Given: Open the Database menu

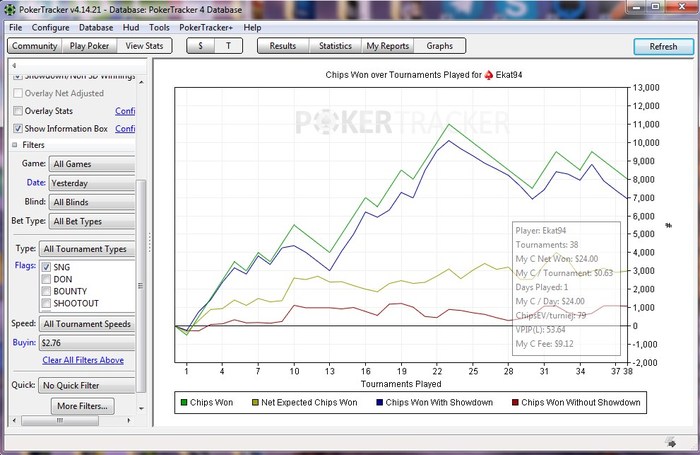Looking at the screenshot, I should (96, 28).
